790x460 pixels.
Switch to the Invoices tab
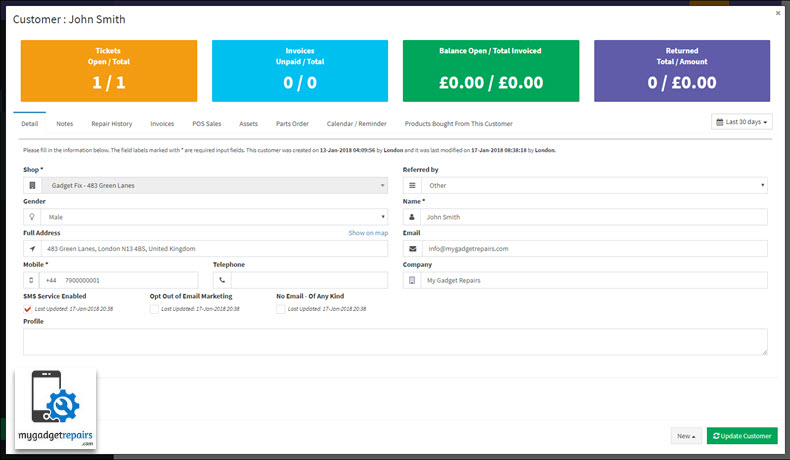(x=162, y=123)
